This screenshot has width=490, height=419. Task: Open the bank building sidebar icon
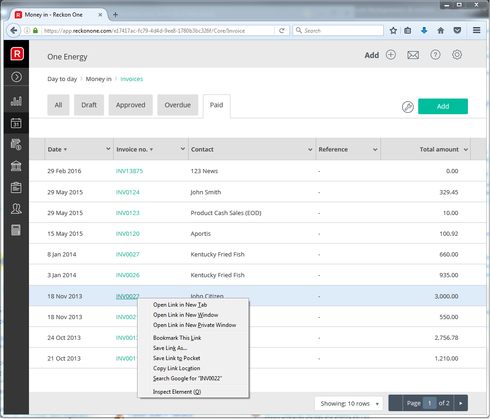pos(16,166)
